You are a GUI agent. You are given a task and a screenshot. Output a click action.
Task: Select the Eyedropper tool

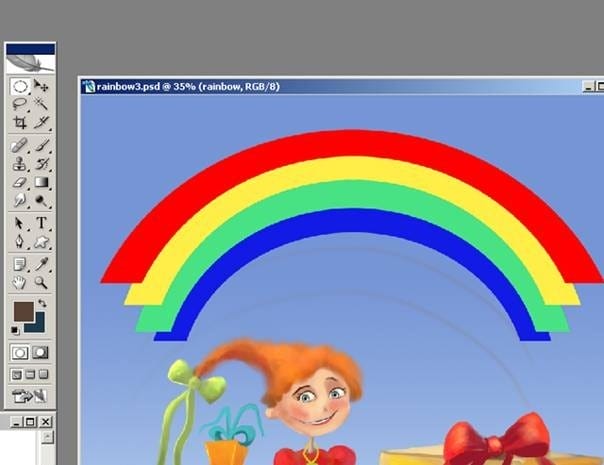point(42,264)
